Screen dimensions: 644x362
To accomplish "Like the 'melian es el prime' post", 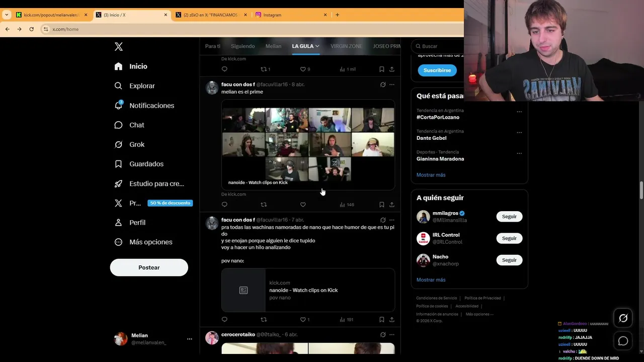I will point(303,205).
